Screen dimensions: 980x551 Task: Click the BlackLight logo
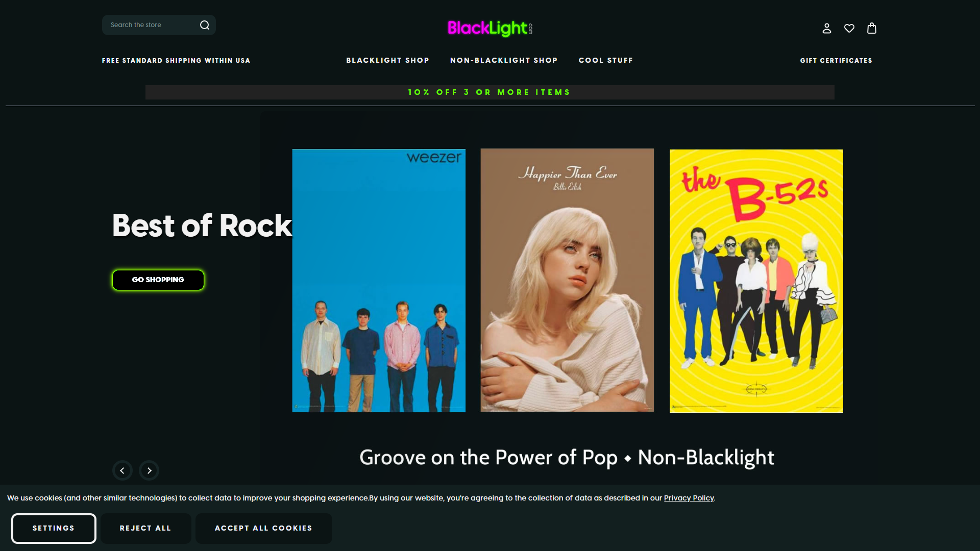[x=490, y=28]
